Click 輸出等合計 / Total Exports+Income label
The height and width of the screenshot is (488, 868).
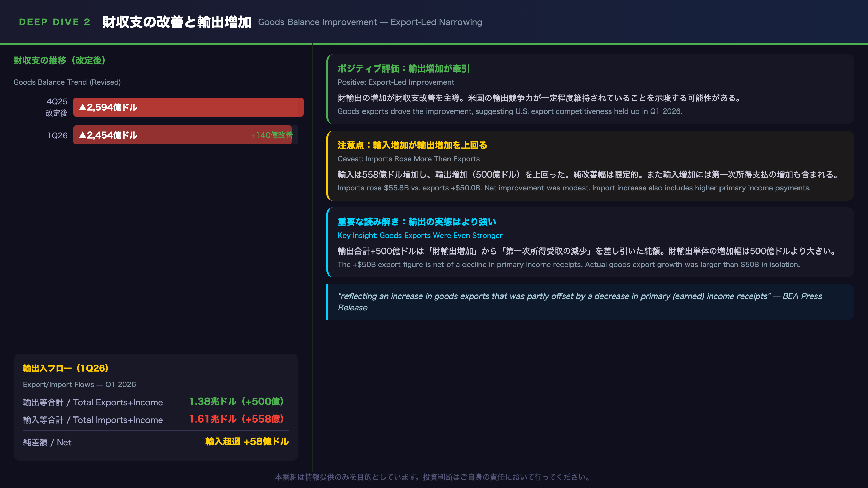93,402
